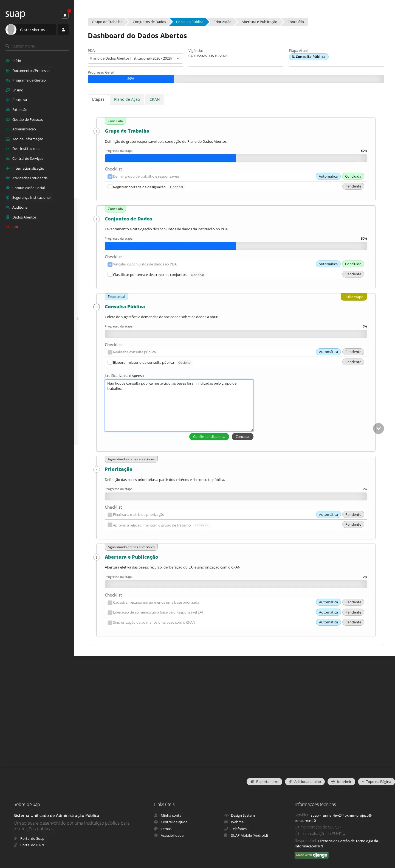Click the Grupo de Trabalho stage progress bar
The width and height of the screenshot is (395, 868).
pos(236,158)
